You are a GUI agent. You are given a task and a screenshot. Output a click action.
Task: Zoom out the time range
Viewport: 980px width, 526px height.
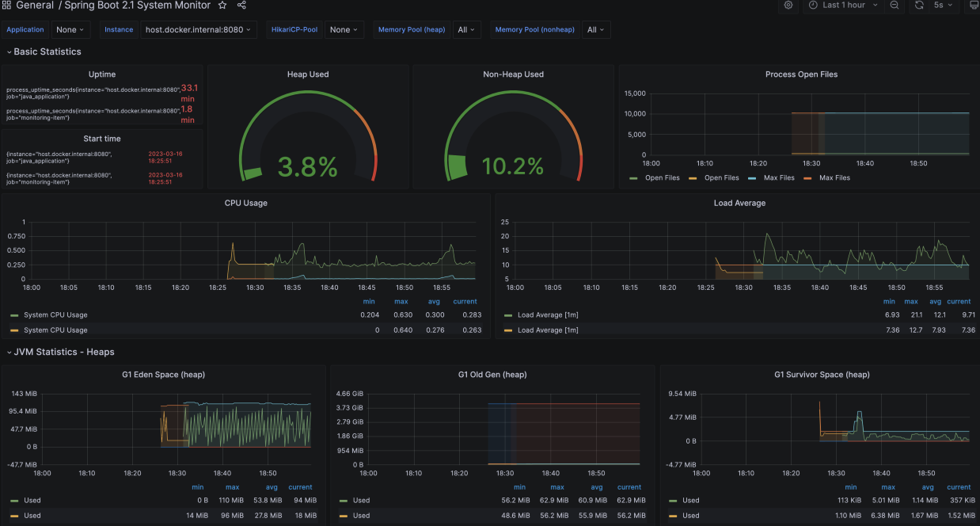point(894,5)
